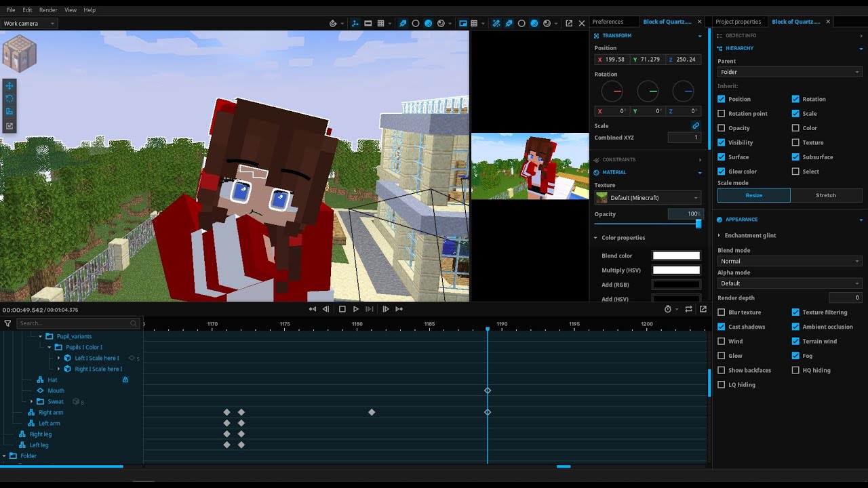
Task: Enable the Rotation point checkbox
Action: pos(721,113)
